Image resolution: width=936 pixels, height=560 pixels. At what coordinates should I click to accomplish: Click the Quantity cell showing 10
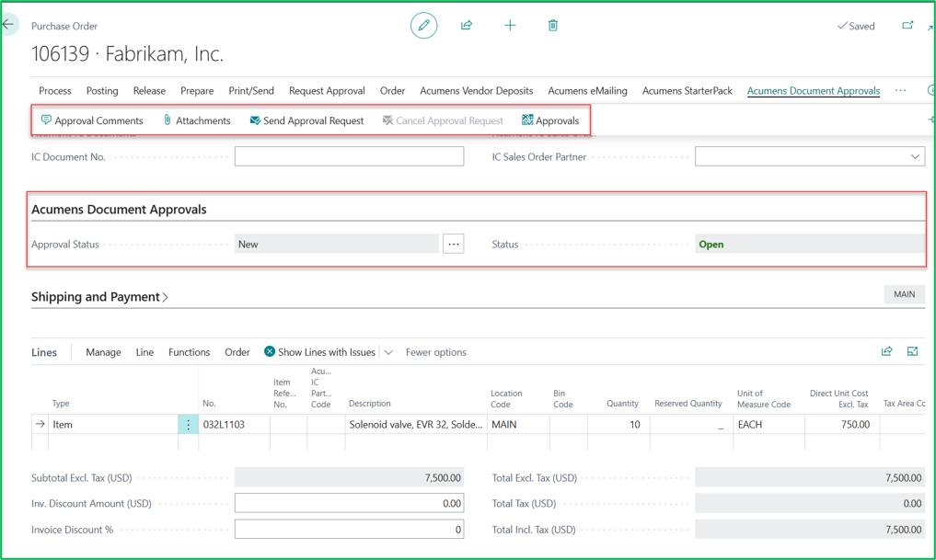618,425
